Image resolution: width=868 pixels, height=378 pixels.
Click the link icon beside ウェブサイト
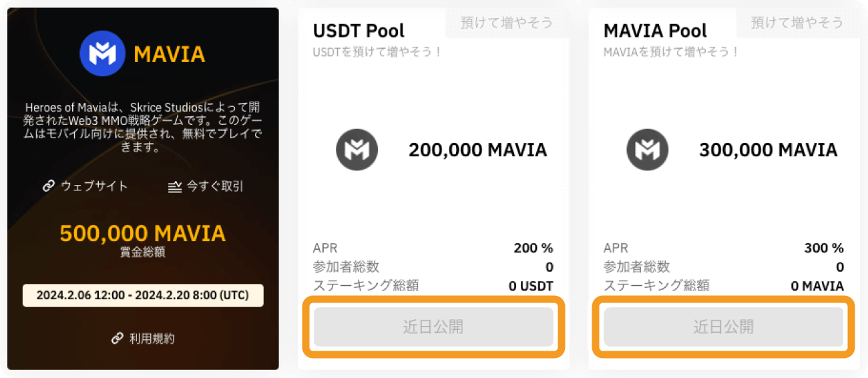coord(49,186)
